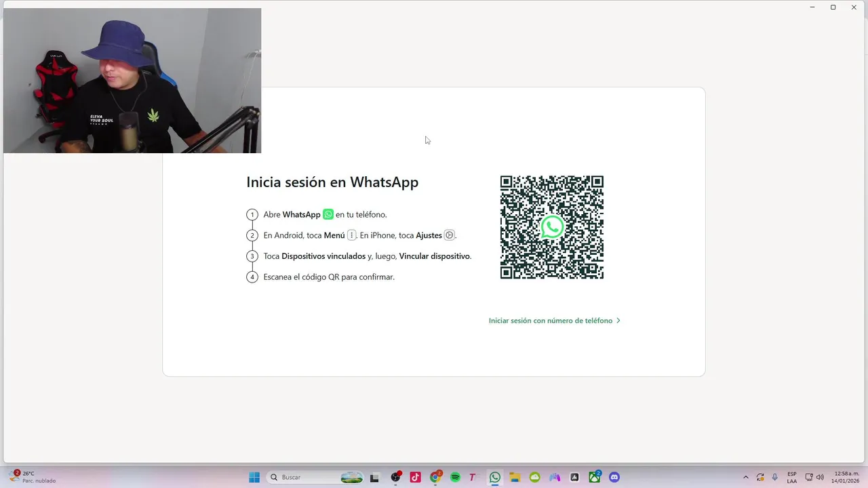Open the black M app in taskbar
Image resolution: width=868 pixels, height=488 pixels.
[x=574, y=477]
